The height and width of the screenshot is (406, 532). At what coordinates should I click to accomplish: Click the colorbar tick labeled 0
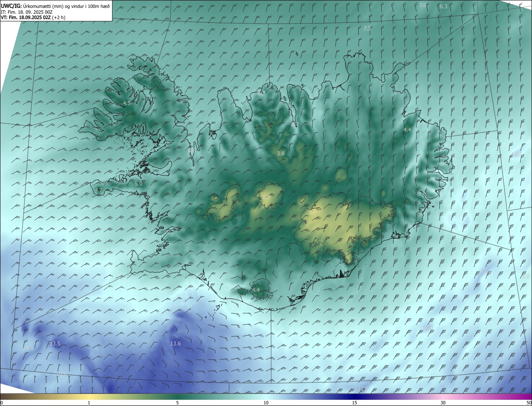tap(2, 403)
